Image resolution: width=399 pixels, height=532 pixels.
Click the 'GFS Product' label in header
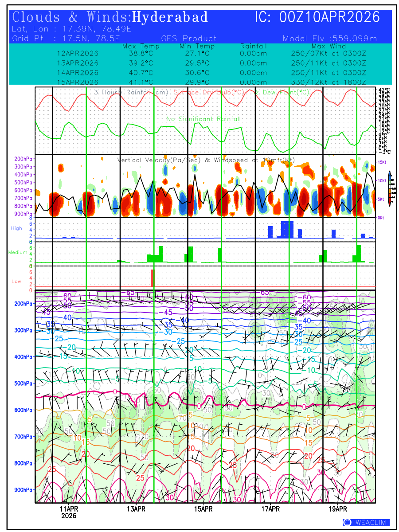tap(189, 39)
